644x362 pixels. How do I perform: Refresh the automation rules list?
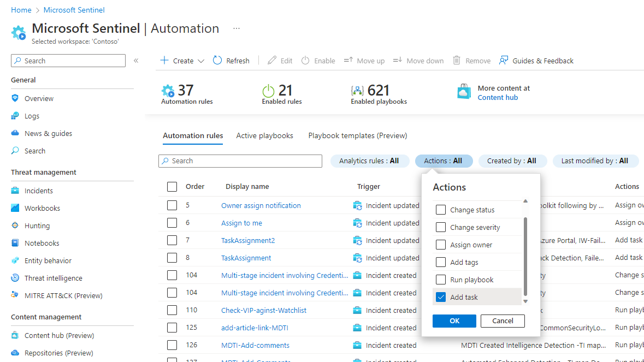point(231,60)
